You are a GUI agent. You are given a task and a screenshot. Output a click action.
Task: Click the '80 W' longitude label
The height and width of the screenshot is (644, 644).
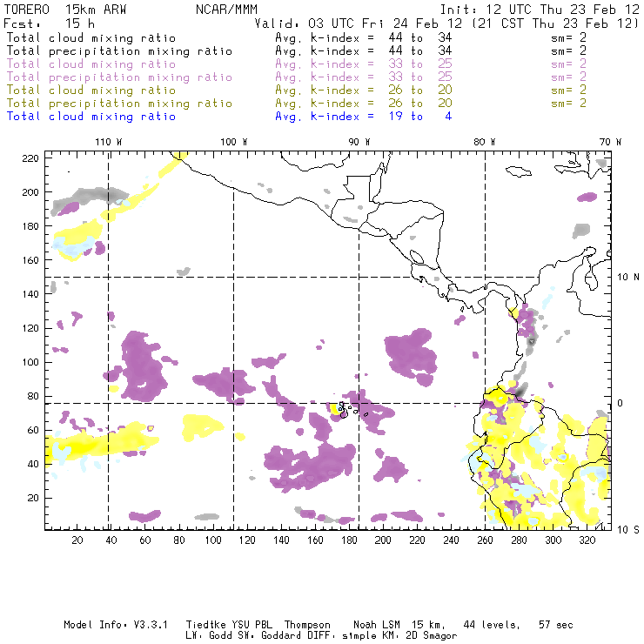[484, 142]
